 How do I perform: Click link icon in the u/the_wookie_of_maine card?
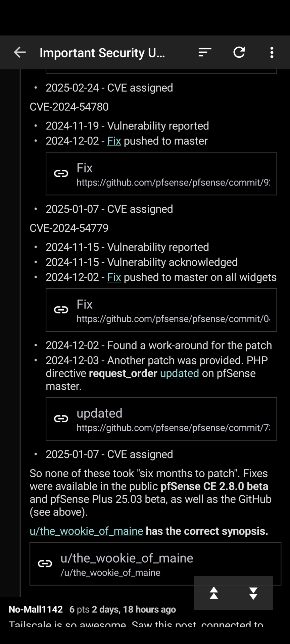point(45,563)
